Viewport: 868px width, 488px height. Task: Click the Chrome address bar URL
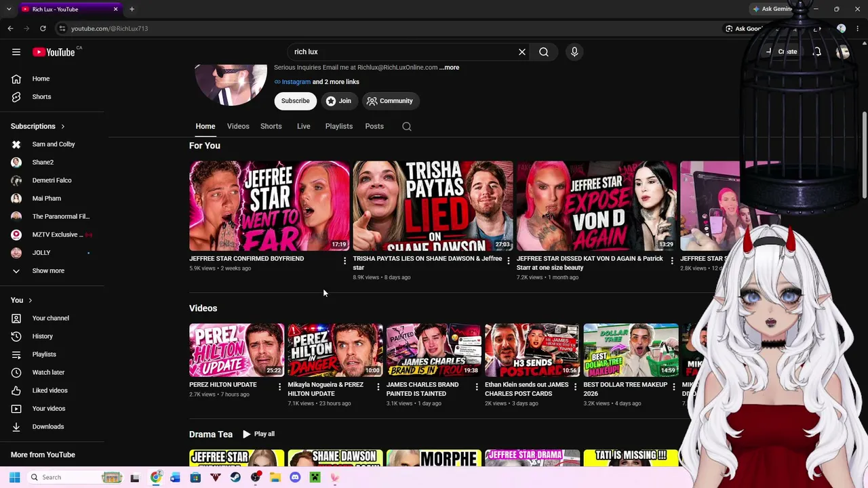tap(109, 28)
